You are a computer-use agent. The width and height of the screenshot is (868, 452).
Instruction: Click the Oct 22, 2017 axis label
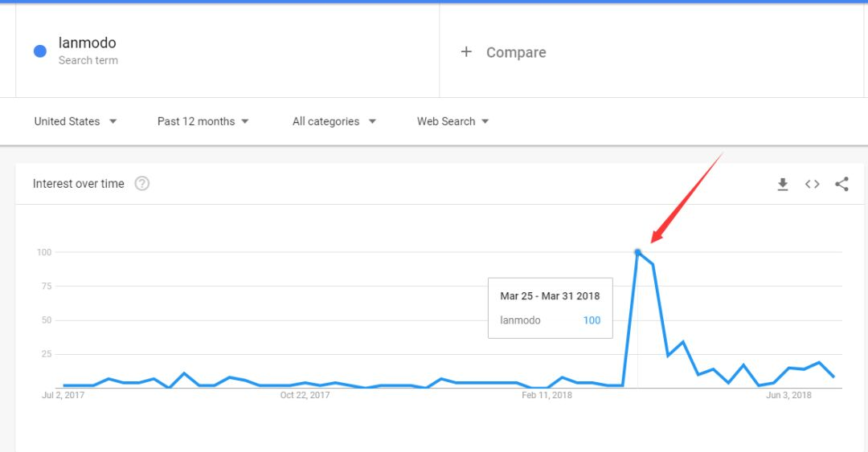pyautogui.click(x=305, y=395)
